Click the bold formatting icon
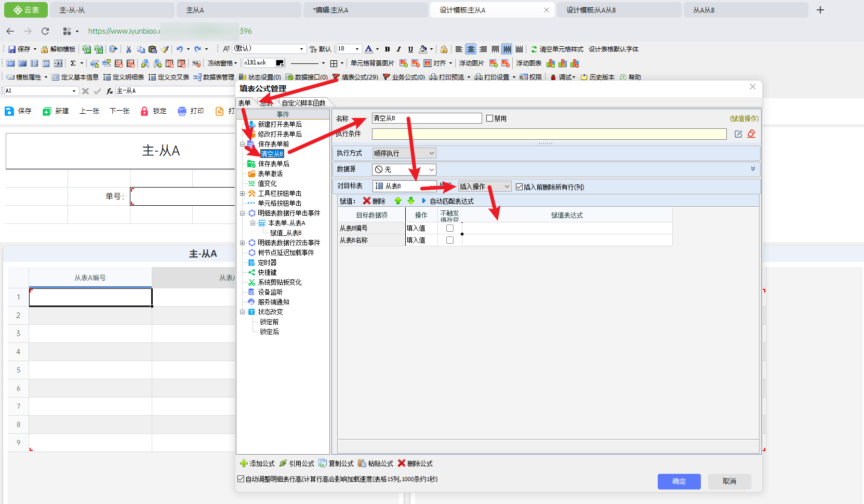The width and height of the screenshot is (864, 504). click(387, 49)
